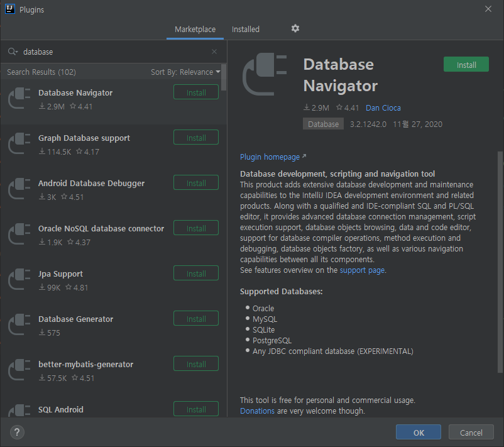504x447 pixels.
Task: Select the Graph Database support entry
Action: 114,147
